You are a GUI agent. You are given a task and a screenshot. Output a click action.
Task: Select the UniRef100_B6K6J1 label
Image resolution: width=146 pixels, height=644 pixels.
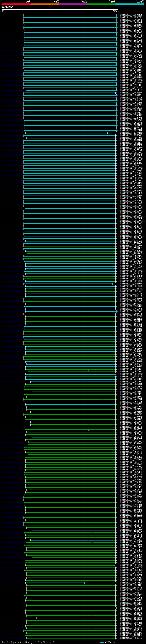131,364
